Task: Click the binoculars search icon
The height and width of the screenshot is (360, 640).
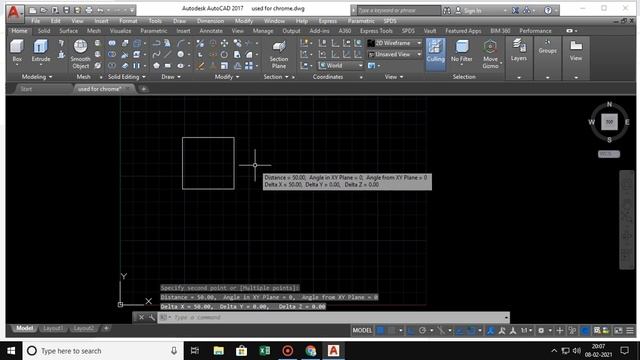Action: click(447, 10)
